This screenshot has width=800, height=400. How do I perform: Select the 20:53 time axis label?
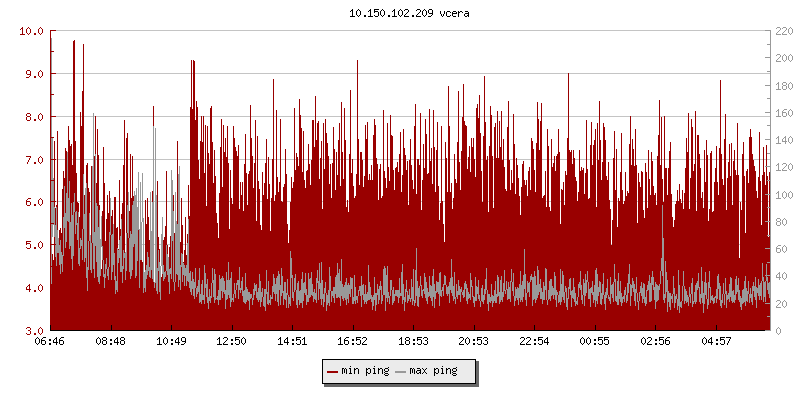coord(474,341)
